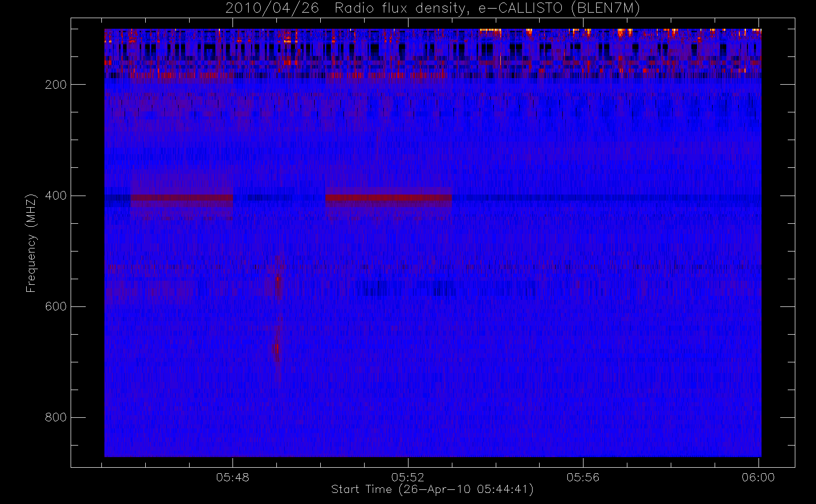The image size is (816, 504).
Task: Click the plot title '2010/04/26 Radio flux density'
Action: (x=433, y=9)
